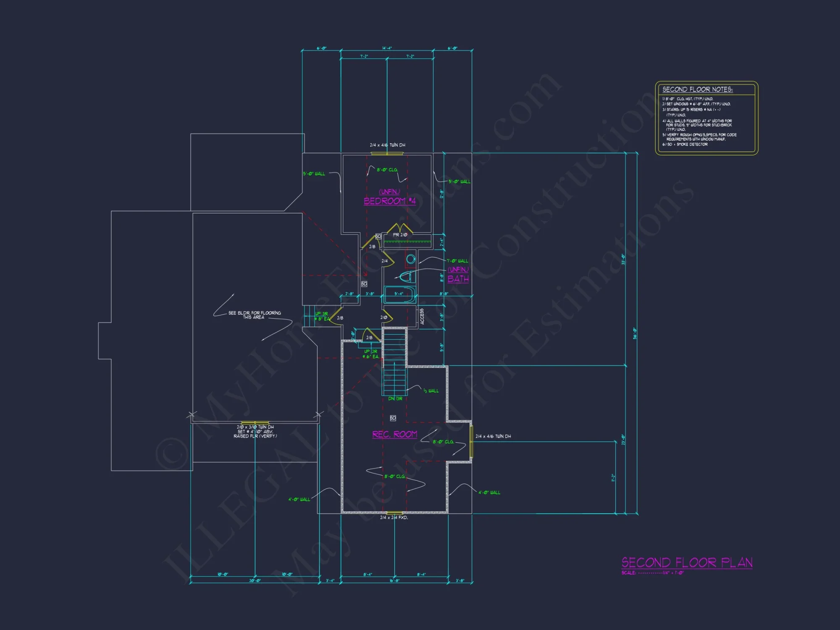Screen dimensions: 840x630
Task: Click the REC. ROOM label
Action: (x=394, y=434)
